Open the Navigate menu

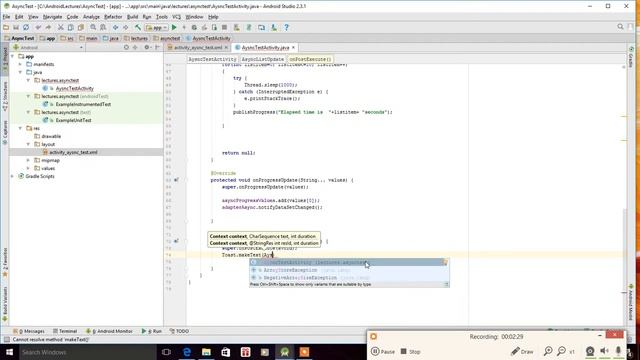(53, 17)
